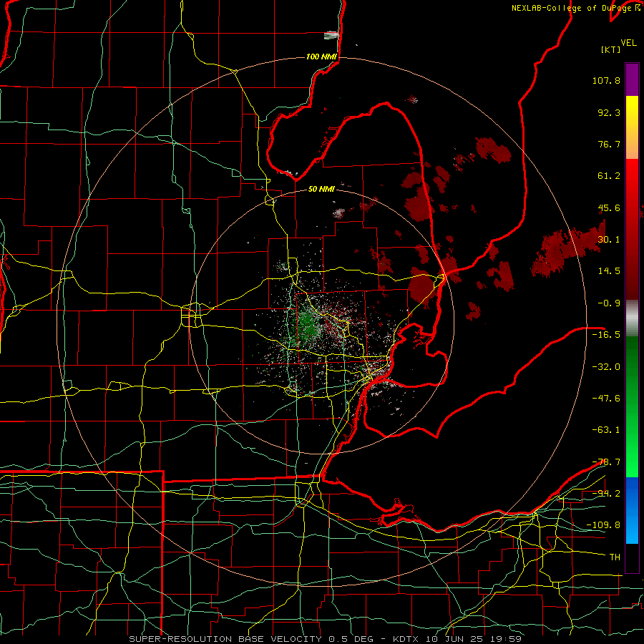Image resolution: width=644 pixels, height=644 pixels.
Task: Click the 100 NMI range ring label
Action: (321, 57)
